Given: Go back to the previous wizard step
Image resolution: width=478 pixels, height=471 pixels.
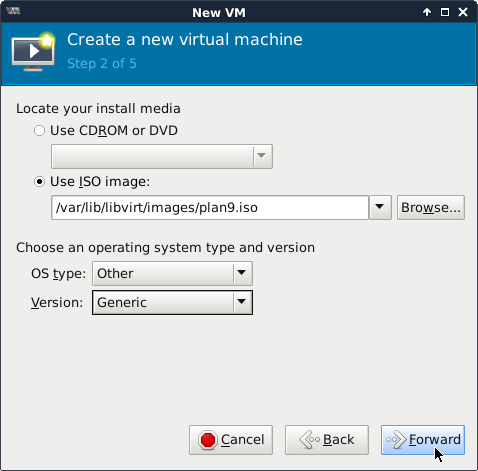Looking at the screenshot, I should [327, 440].
